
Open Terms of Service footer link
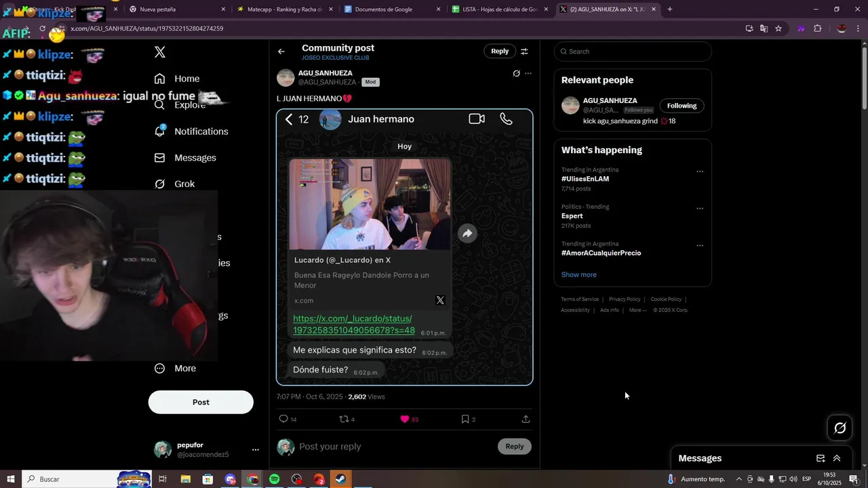[x=580, y=299]
